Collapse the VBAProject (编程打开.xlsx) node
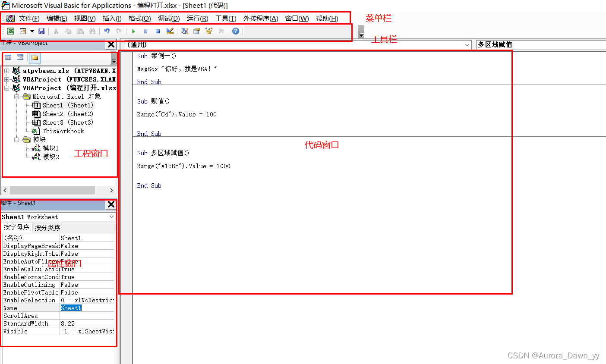The width and height of the screenshot is (606, 364). point(7,88)
